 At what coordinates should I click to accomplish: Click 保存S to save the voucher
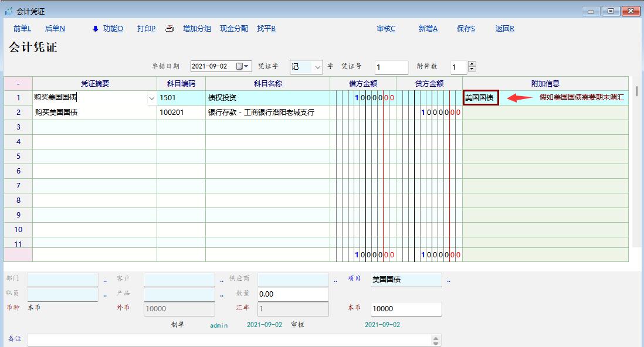(x=466, y=29)
